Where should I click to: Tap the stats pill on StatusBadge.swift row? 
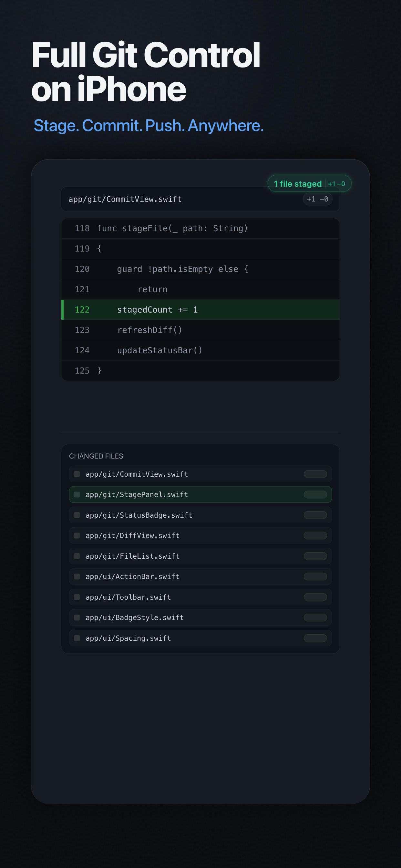[315, 515]
